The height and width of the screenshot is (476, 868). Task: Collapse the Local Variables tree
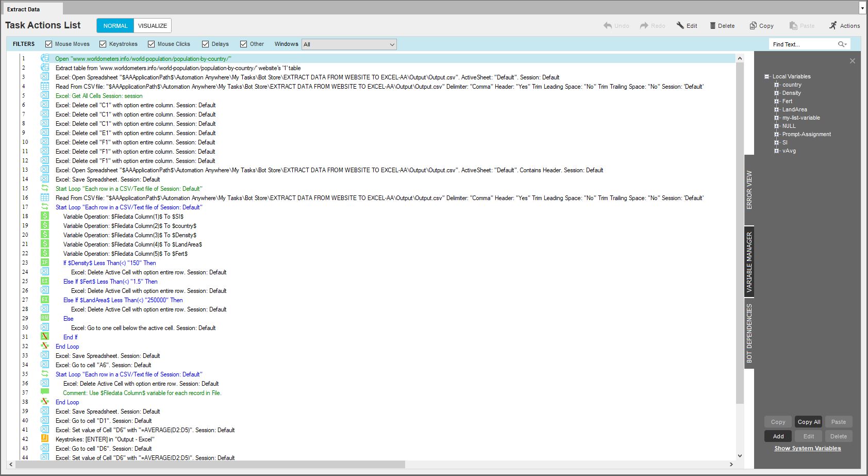pyautogui.click(x=766, y=76)
